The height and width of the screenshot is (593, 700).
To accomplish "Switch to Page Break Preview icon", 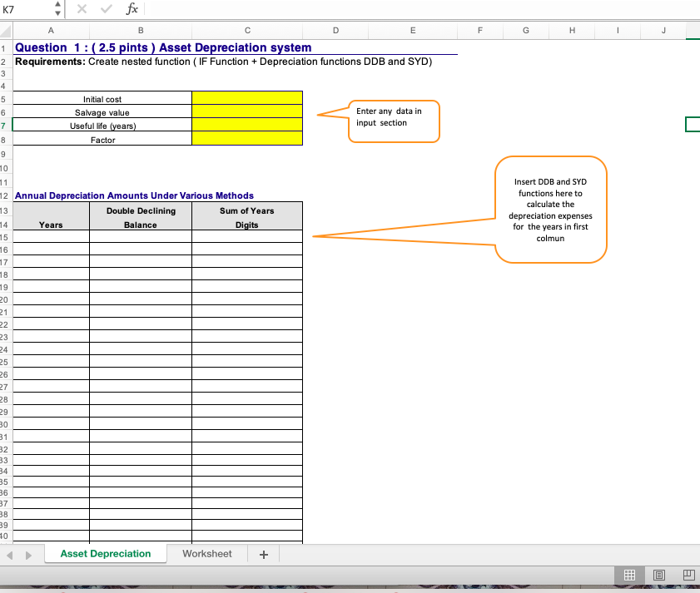I will (689, 576).
